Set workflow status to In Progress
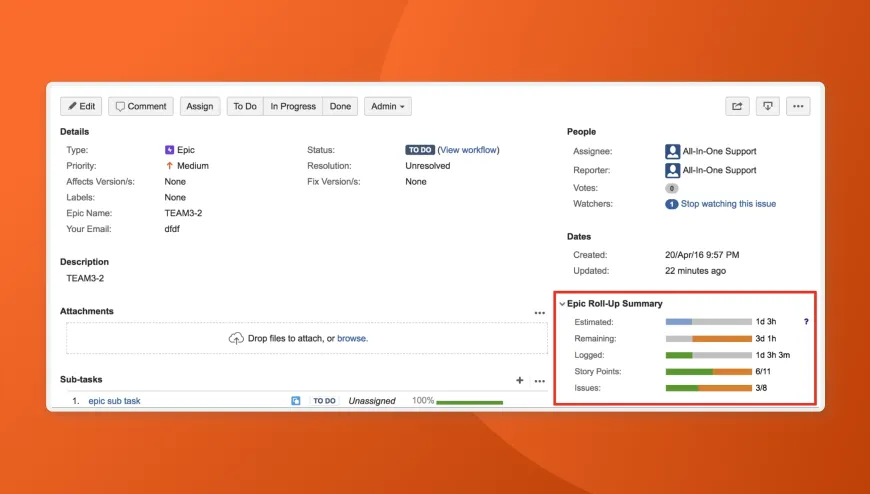 click(293, 106)
